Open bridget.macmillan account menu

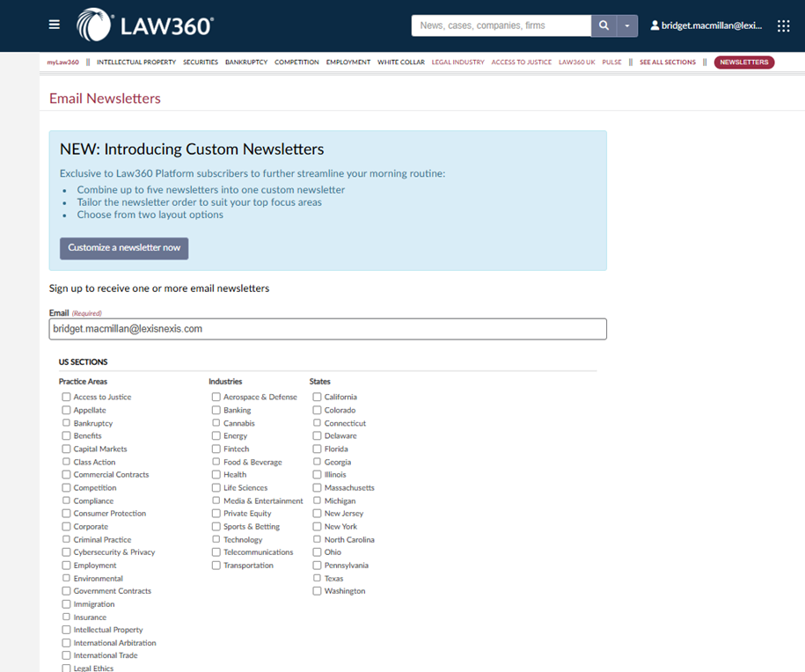click(x=711, y=26)
